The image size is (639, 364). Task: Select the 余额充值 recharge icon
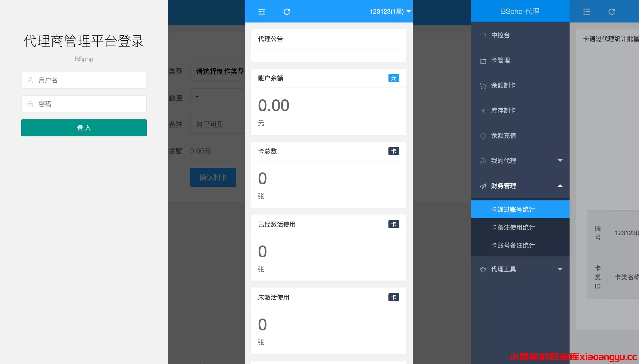click(484, 136)
